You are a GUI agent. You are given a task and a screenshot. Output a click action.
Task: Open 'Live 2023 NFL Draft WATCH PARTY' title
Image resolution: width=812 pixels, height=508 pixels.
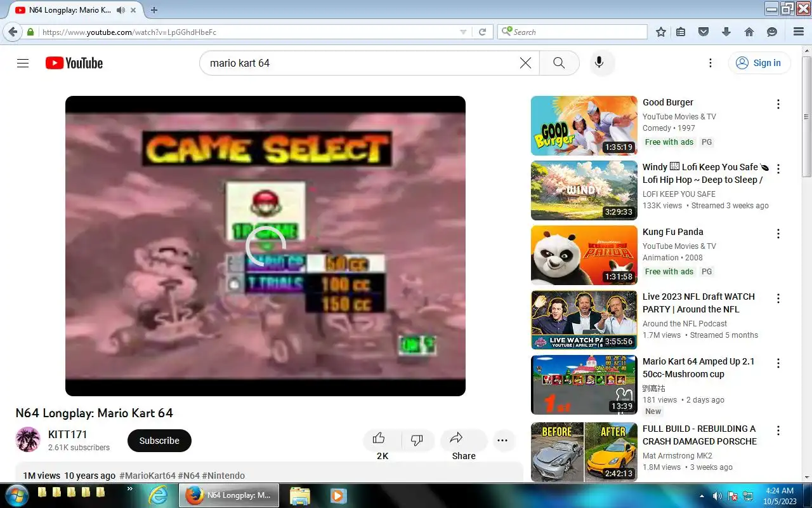point(698,303)
